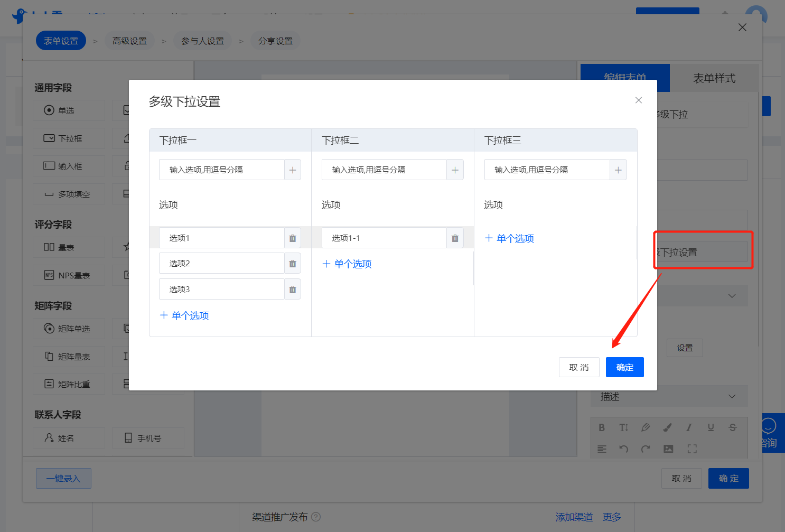Add entered options to 下拉框三 with plus icon
The width and height of the screenshot is (785, 532).
[x=618, y=170]
